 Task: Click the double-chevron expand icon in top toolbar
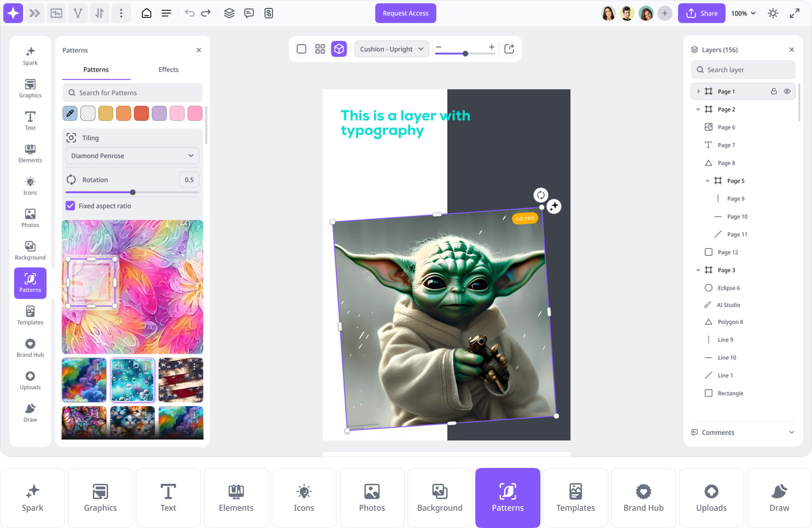coord(35,13)
